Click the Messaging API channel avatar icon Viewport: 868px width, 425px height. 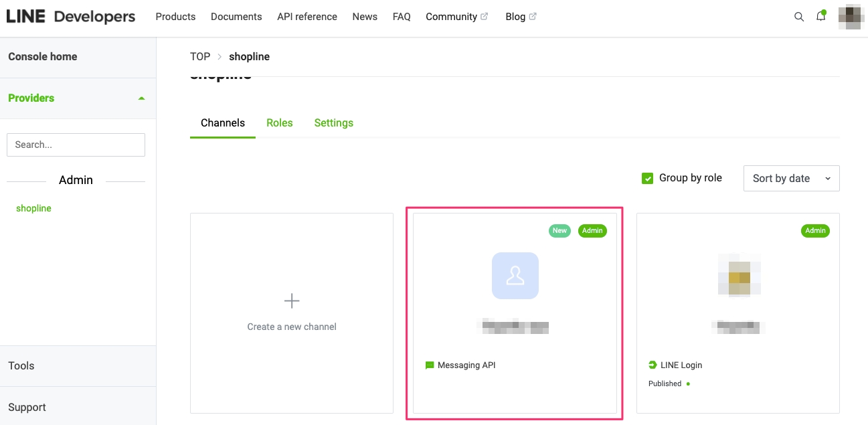pyautogui.click(x=515, y=276)
